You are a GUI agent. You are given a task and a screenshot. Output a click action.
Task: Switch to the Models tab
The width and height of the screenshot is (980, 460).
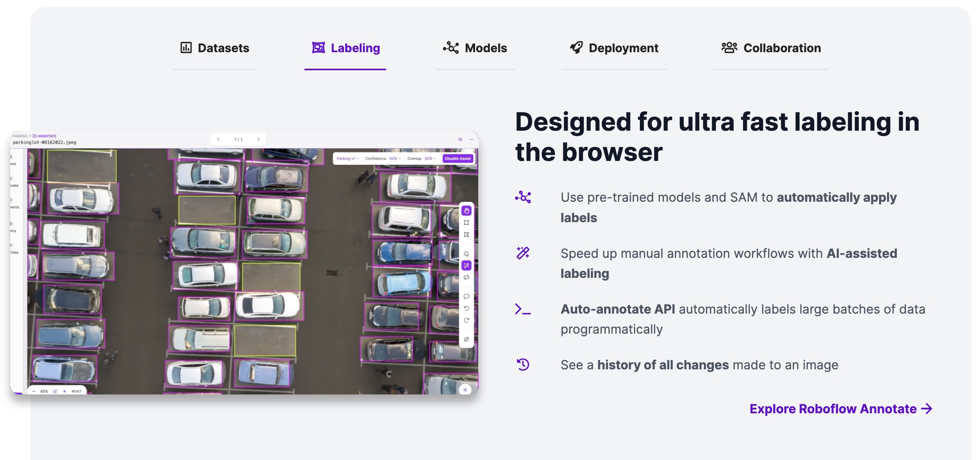click(475, 48)
